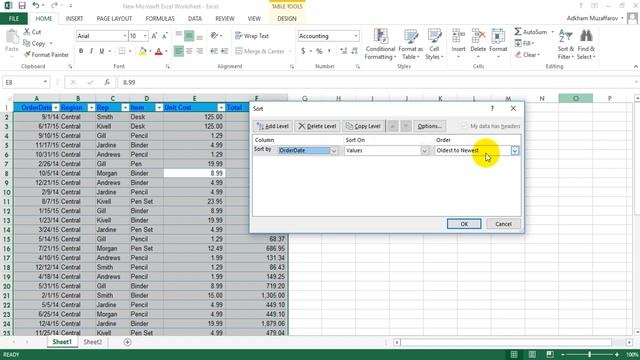Toggle My data has headers checkbox

[x=463, y=126]
